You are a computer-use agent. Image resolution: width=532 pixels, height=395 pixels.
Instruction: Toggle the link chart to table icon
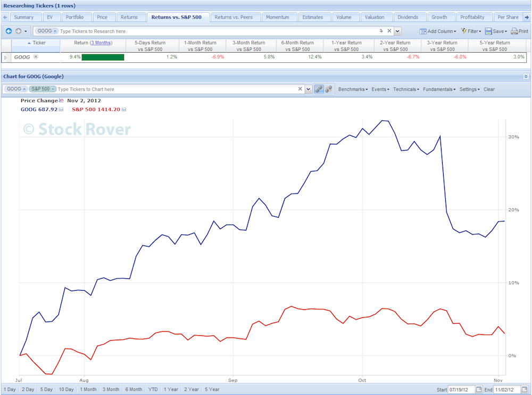point(319,89)
